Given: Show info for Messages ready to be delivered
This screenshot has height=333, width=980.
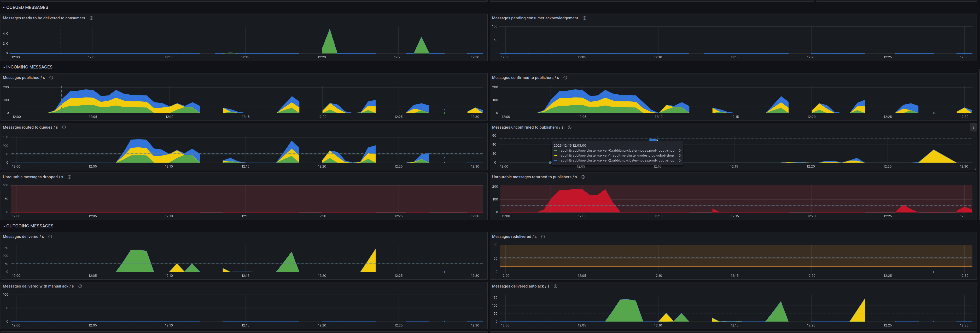Looking at the screenshot, I should tap(91, 18).
